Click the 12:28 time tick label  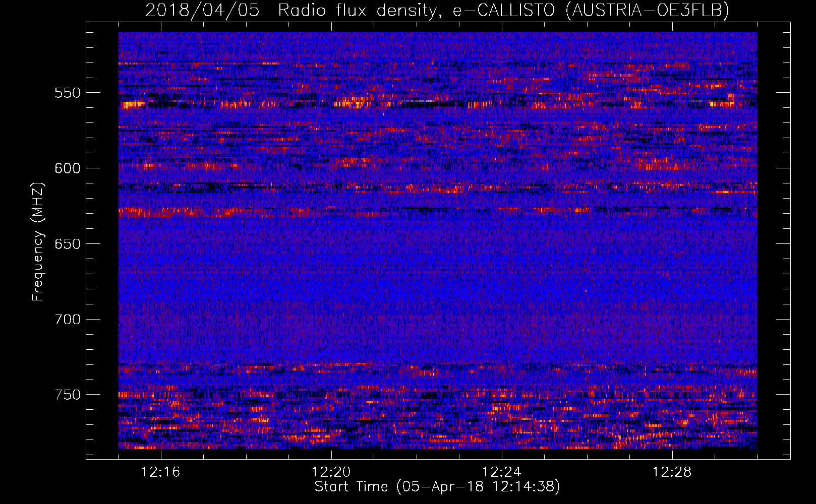[x=672, y=472]
